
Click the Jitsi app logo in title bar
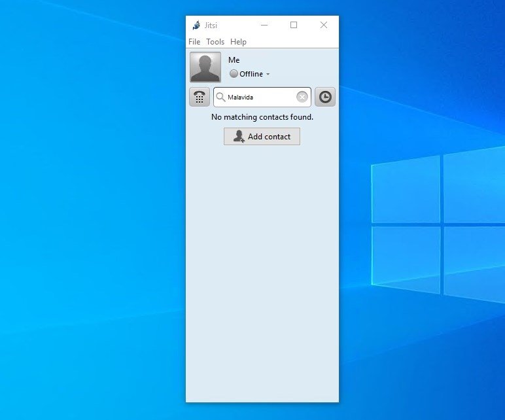(196, 25)
